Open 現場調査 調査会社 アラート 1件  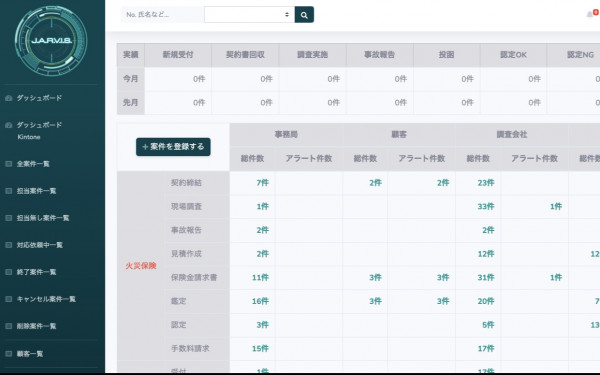click(556, 206)
